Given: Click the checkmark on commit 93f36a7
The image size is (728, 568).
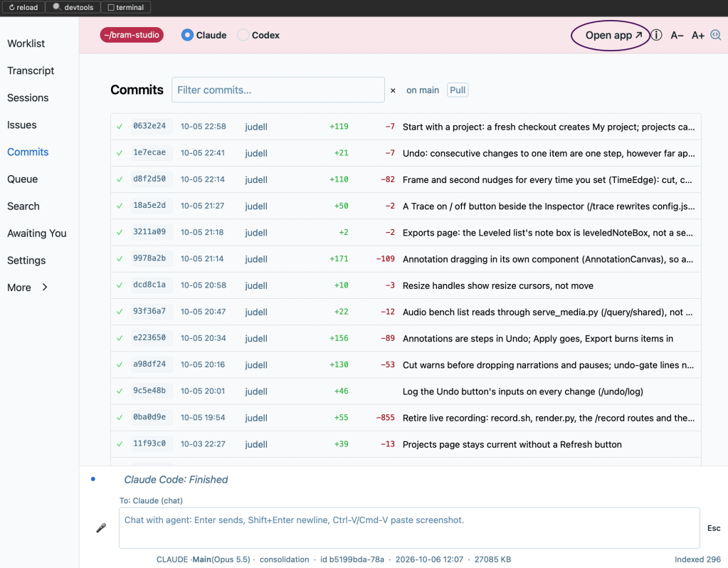Looking at the screenshot, I should [120, 312].
